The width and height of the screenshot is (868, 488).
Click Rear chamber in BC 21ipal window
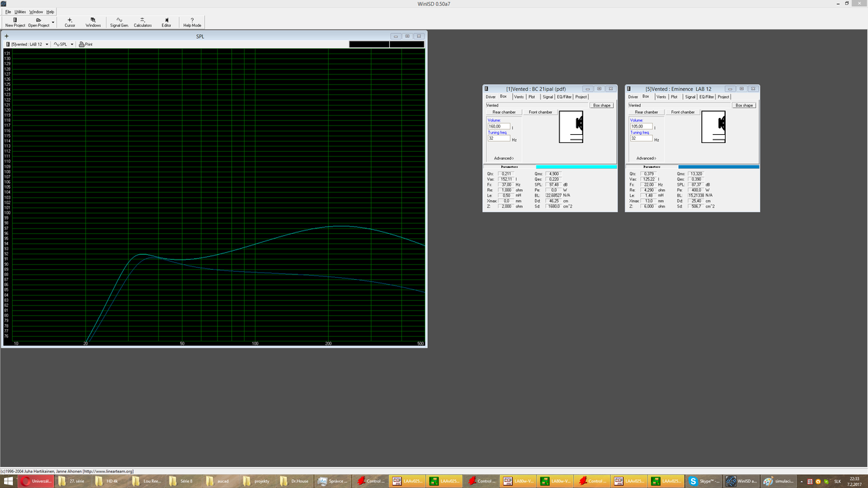(x=504, y=112)
